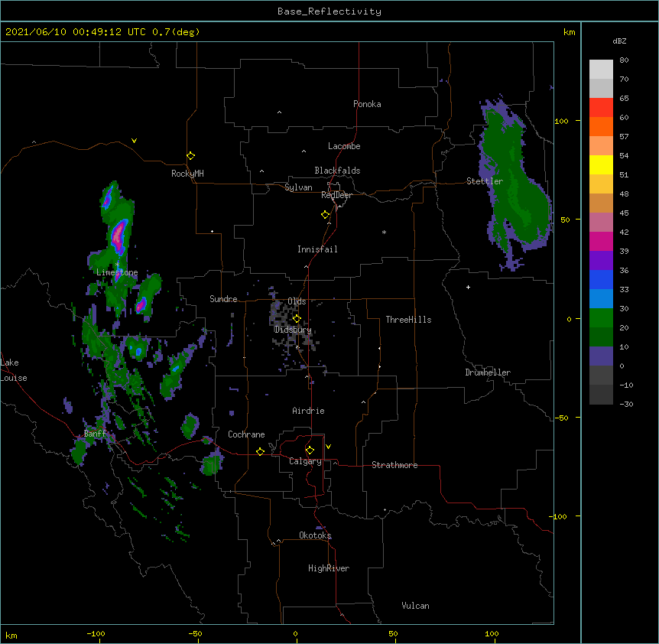Click the -100 tick label on bottom axis
The image size is (659, 644).
(96, 633)
